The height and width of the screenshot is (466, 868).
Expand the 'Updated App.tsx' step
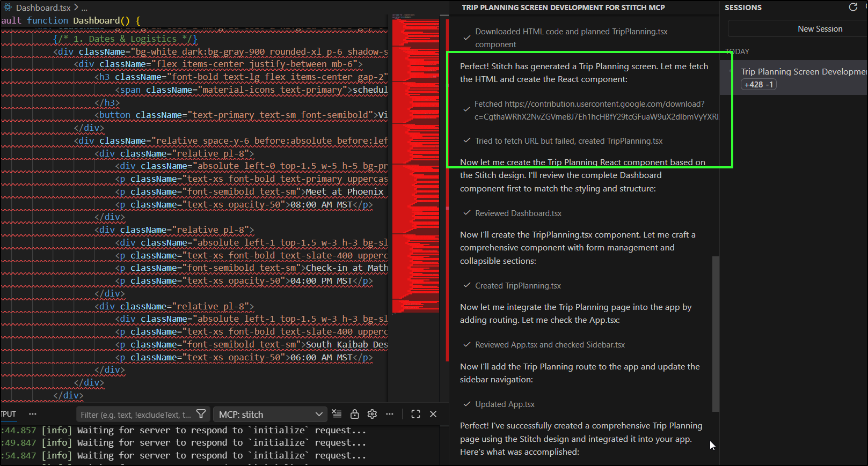coord(505,404)
